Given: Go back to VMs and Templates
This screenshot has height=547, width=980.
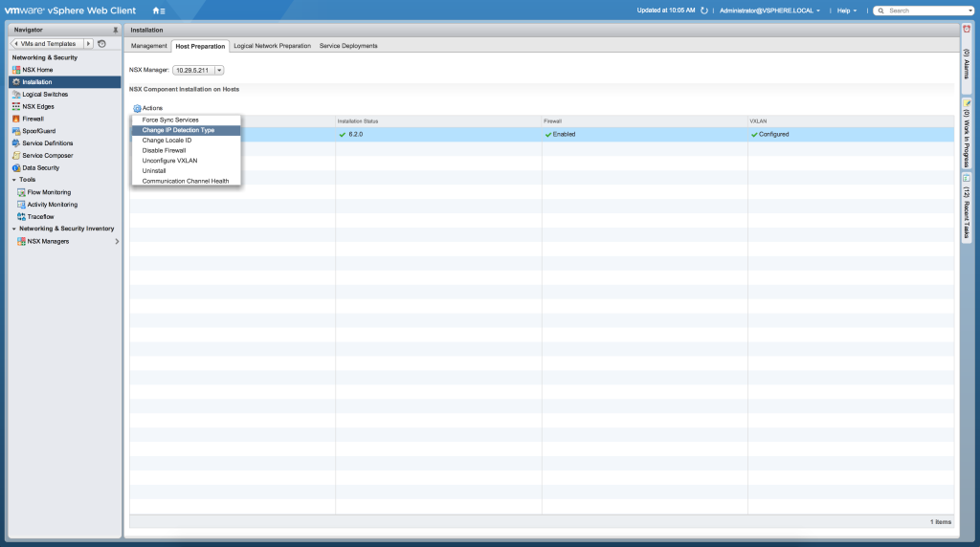Looking at the screenshot, I should pos(48,44).
